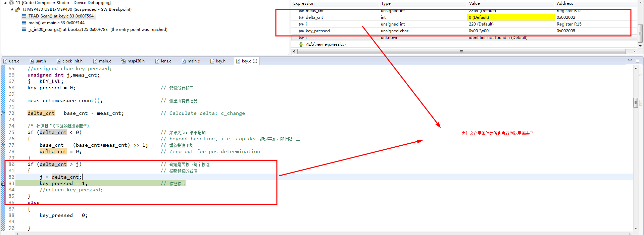
Task: Click the msp430.h file icon on its tab
Action: [123, 61]
